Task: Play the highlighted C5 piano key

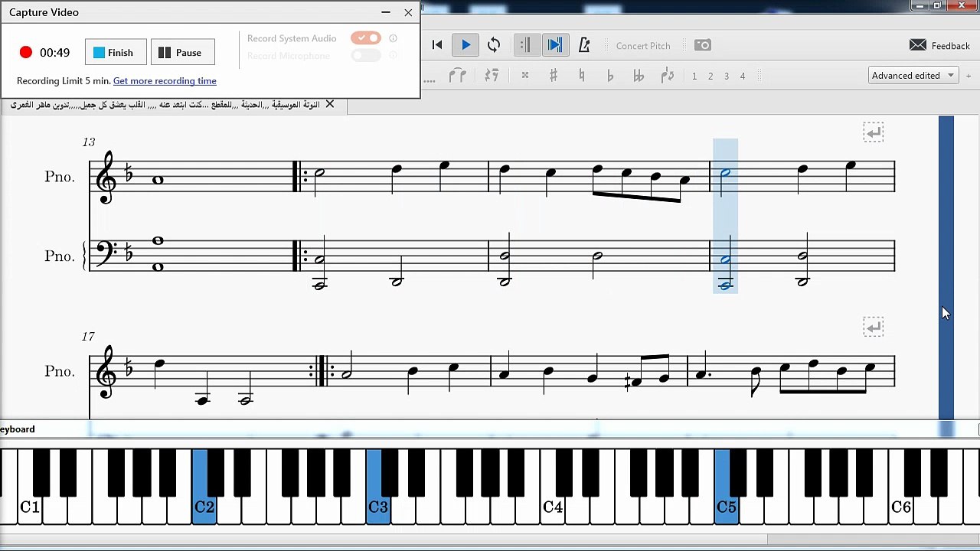Action: (727, 507)
